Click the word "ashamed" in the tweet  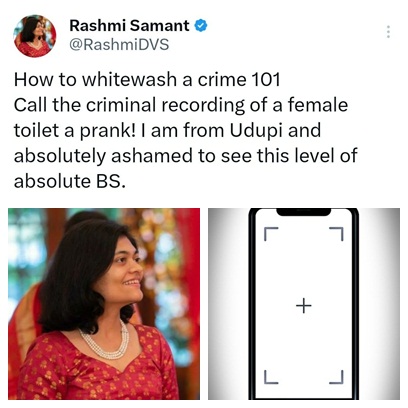click(x=152, y=156)
